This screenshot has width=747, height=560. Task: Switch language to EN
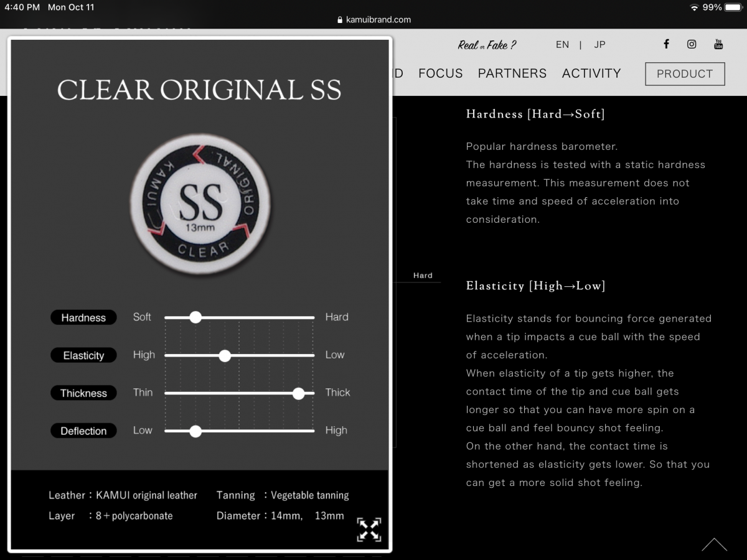point(562,45)
